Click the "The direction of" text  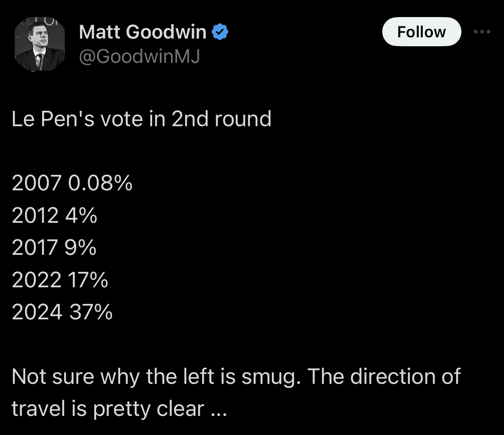point(383,377)
